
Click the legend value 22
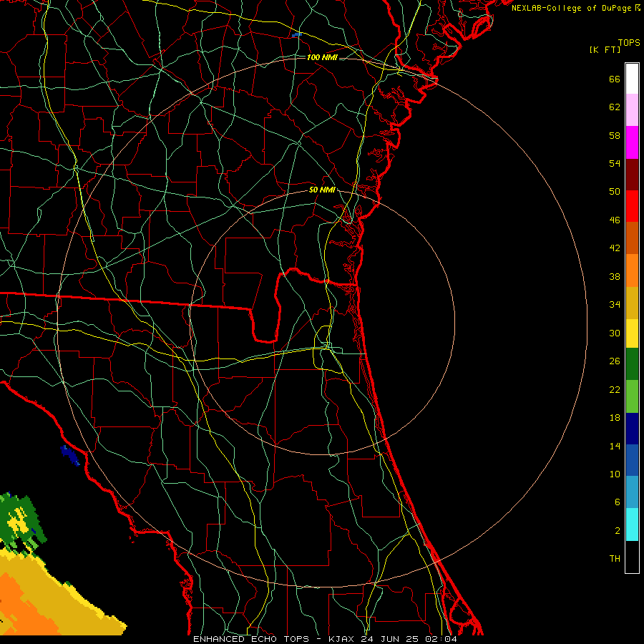coord(615,389)
